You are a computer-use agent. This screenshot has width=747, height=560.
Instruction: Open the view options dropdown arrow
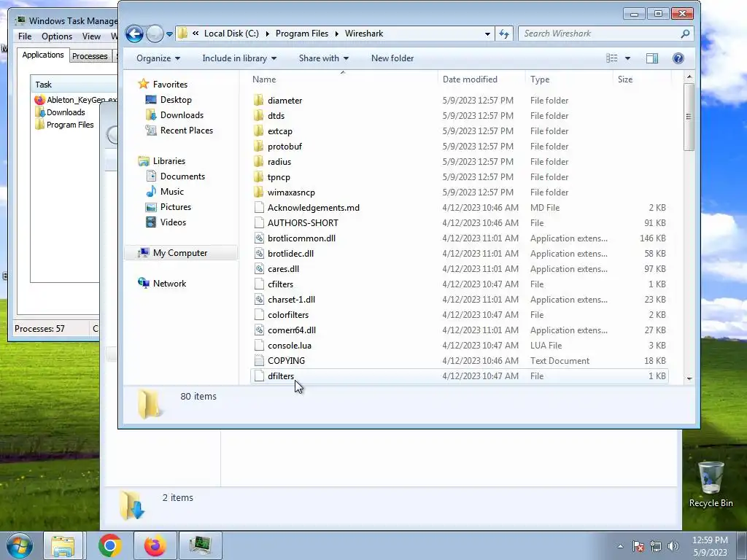[627, 58]
